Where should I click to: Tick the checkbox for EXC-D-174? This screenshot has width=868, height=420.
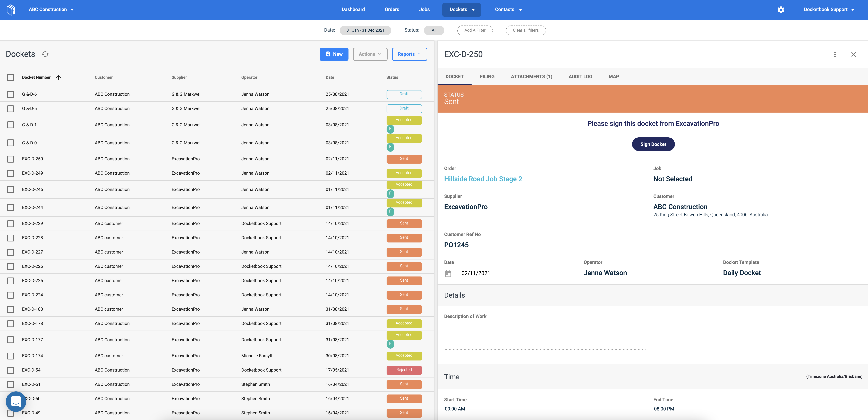[x=10, y=356]
